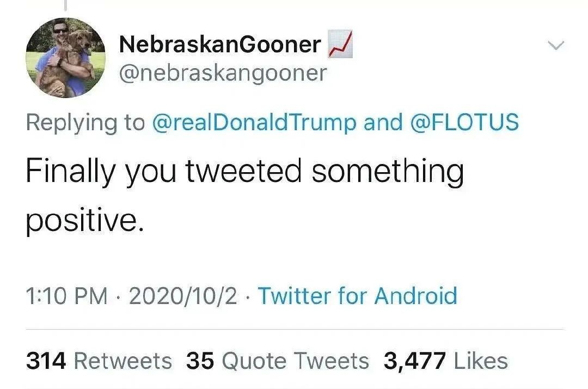
Task: Click the 1:10 PM timestamp
Action: (x=66, y=296)
